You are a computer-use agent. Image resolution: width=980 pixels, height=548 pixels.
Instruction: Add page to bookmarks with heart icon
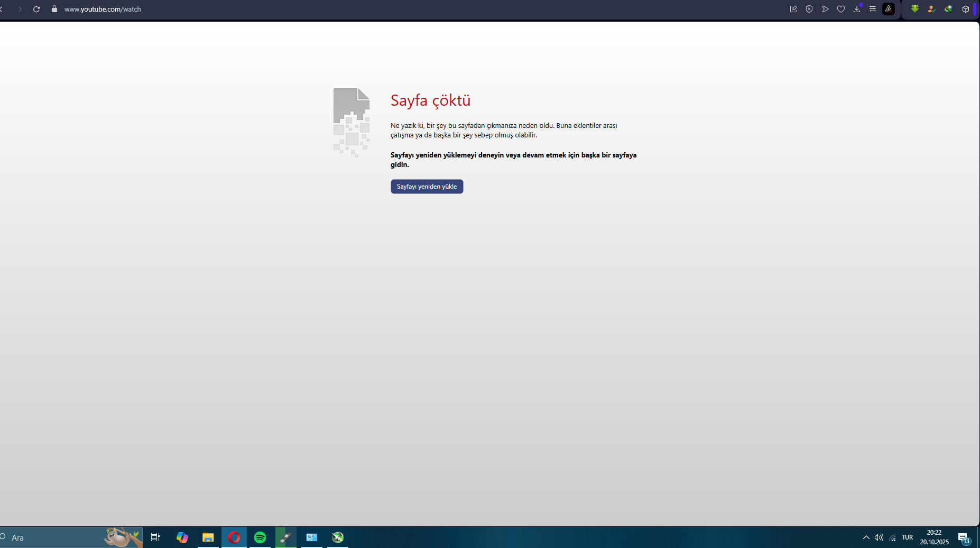841,9
